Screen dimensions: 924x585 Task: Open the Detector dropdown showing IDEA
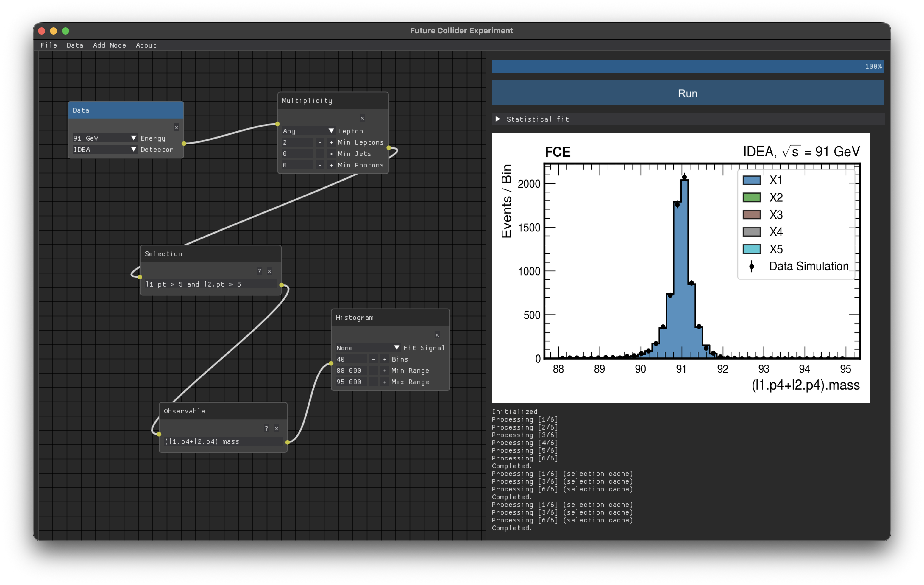pyautogui.click(x=105, y=150)
